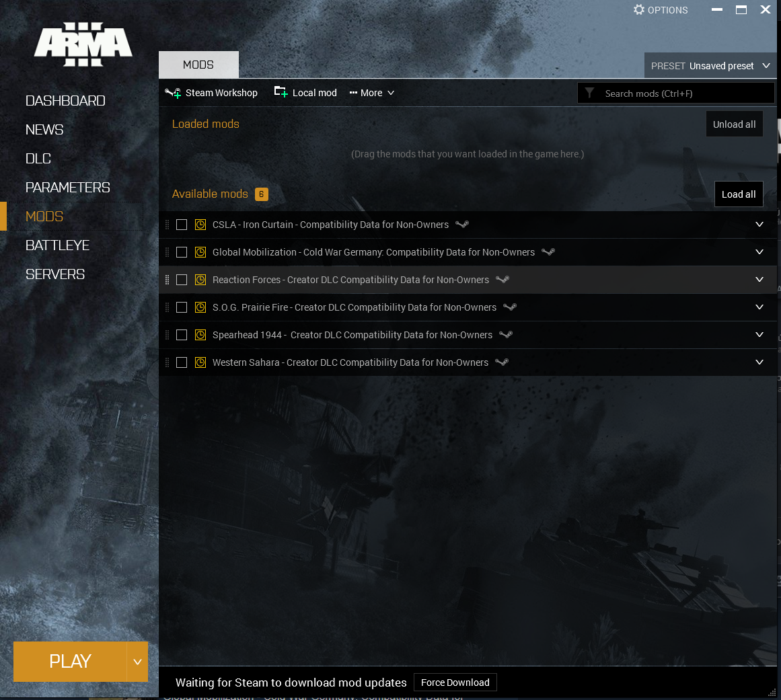The image size is (781, 700).
Task: Open the Parameters section in sidebar
Action: coord(68,188)
